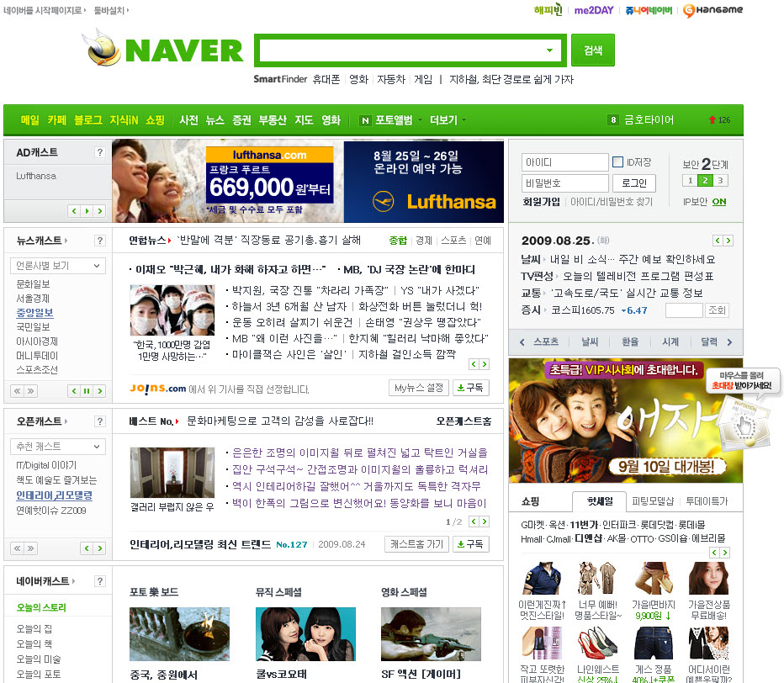Switch to the 스포츠 news tab
The height and width of the screenshot is (683, 784).
[x=453, y=241]
